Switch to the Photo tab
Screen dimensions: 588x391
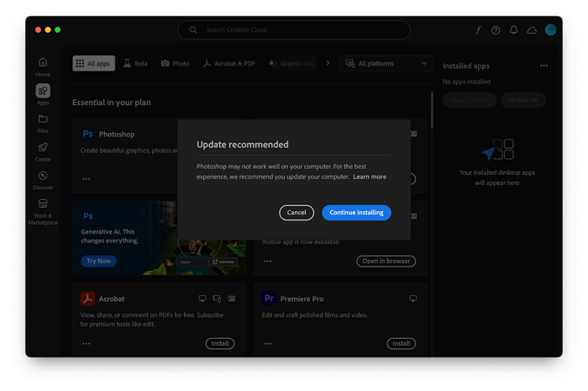pos(175,63)
